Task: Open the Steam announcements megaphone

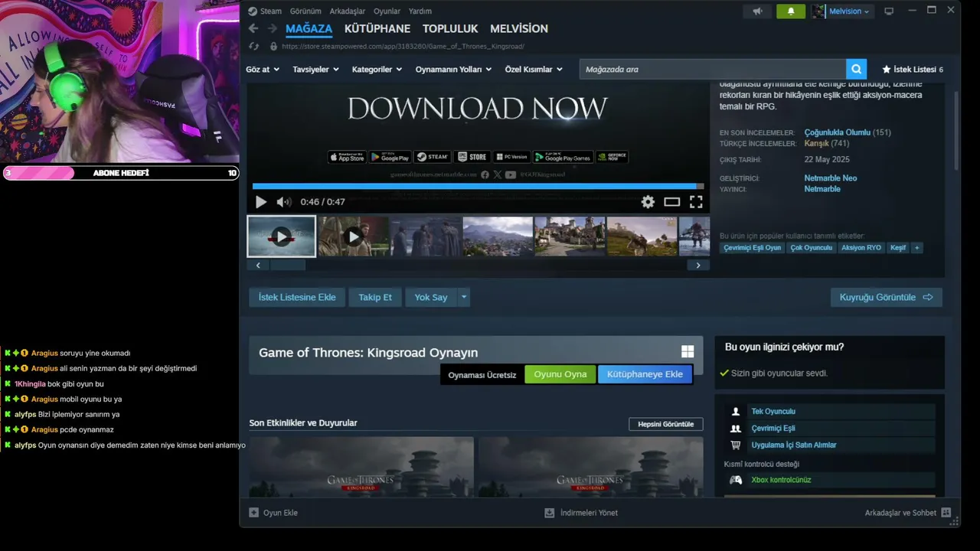Action: 757,11
